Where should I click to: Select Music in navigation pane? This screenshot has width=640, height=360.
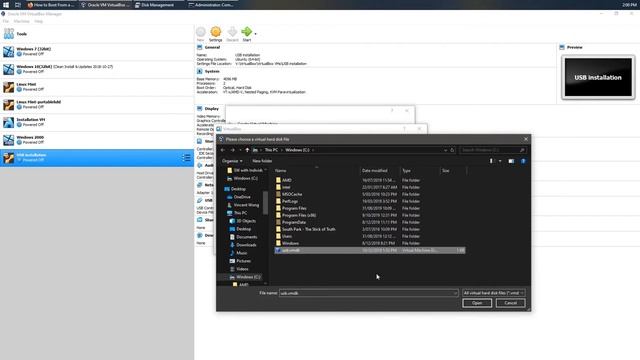click(242, 253)
